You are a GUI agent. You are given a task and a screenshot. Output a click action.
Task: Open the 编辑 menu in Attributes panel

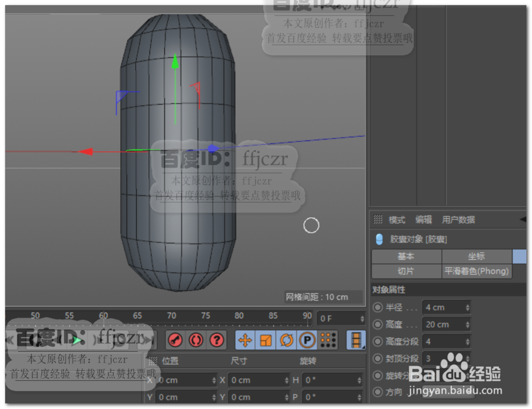(424, 220)
